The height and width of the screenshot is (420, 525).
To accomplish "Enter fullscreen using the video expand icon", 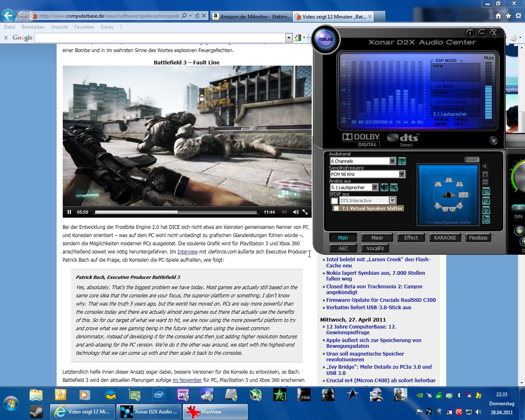I will point(305,212).
